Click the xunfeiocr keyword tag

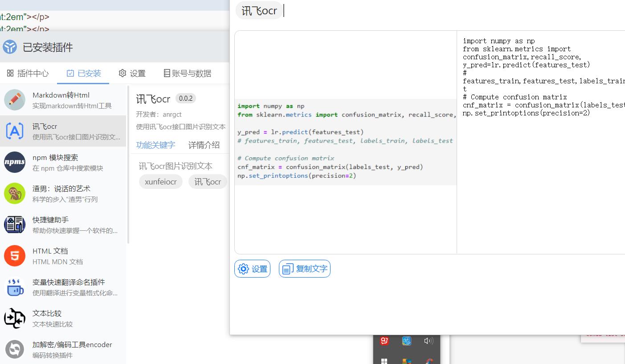point(161,182)
